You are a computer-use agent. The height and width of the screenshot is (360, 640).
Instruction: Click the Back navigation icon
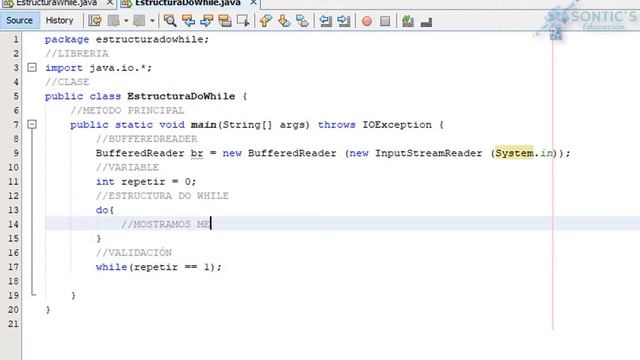(114, 20)
